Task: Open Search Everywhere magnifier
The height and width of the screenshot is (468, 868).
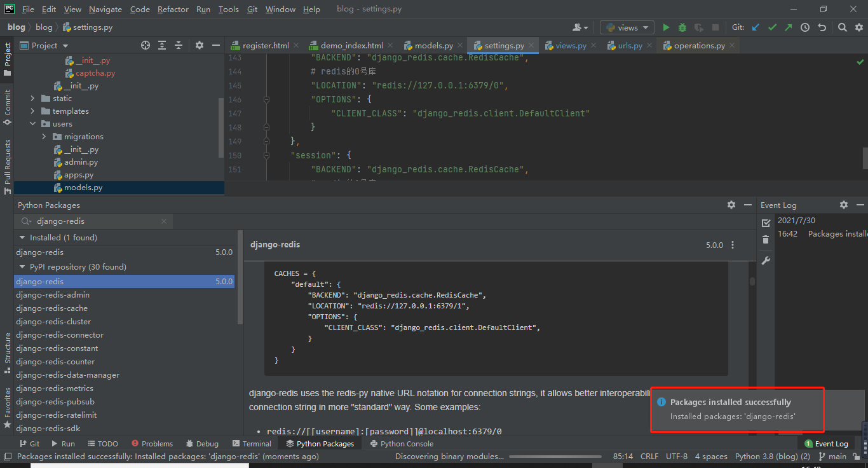Action: tap(842, 27)
